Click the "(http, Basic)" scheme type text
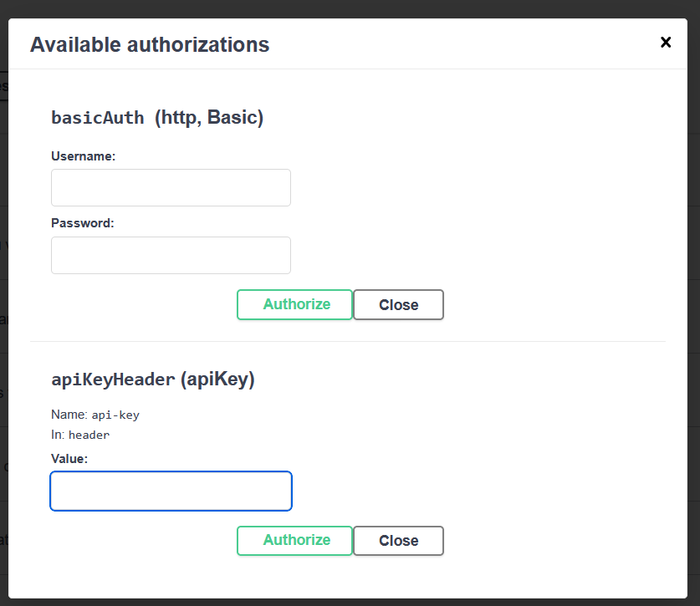The width and height of the screenshot is (700, 606). click(x=209, y=118)
